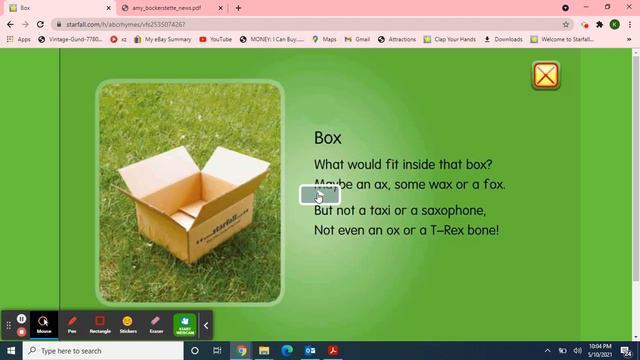
Task: Open Adobe Acrobat from the taskbar
Action: tap(333, 351)
